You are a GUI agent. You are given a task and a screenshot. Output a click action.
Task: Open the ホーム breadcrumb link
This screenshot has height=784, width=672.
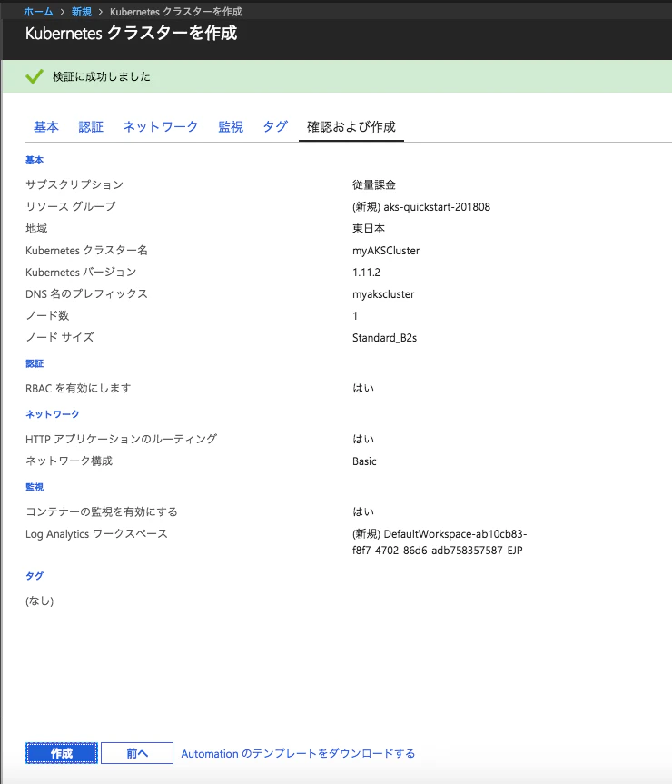click(38, 12)
